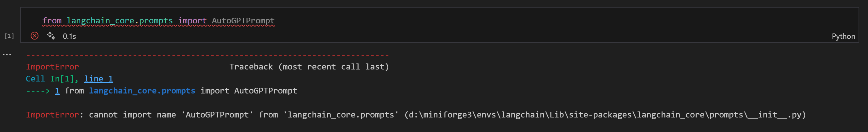Viewport: 868px width, 132px height.
Task: Click the red dashed separator line
Action: point(207,55)
